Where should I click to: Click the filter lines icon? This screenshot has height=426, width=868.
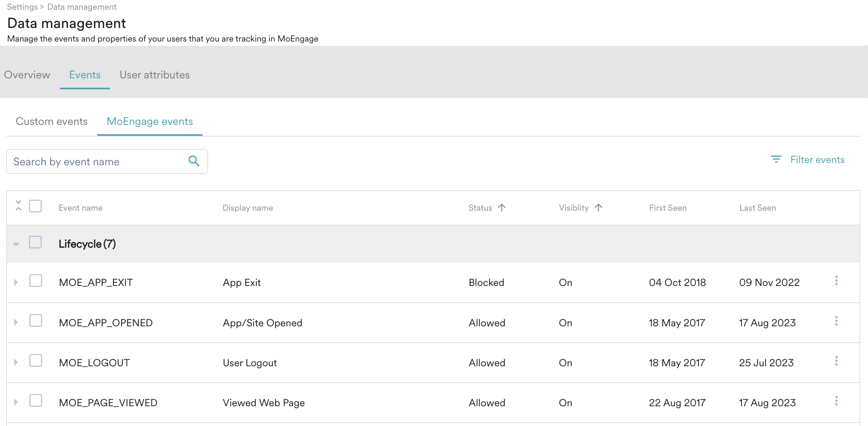tap(776, 159)
